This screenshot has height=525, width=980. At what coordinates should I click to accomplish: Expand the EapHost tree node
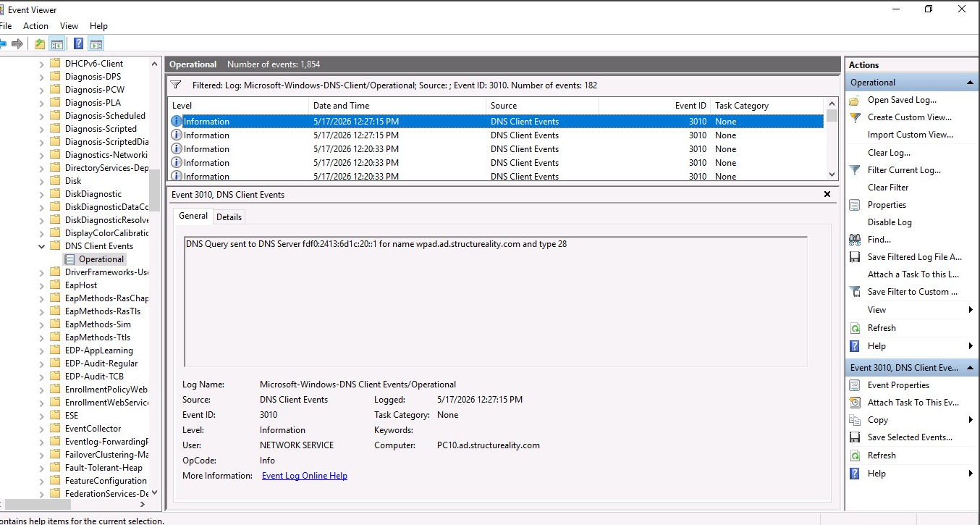(x=42, y=285)
